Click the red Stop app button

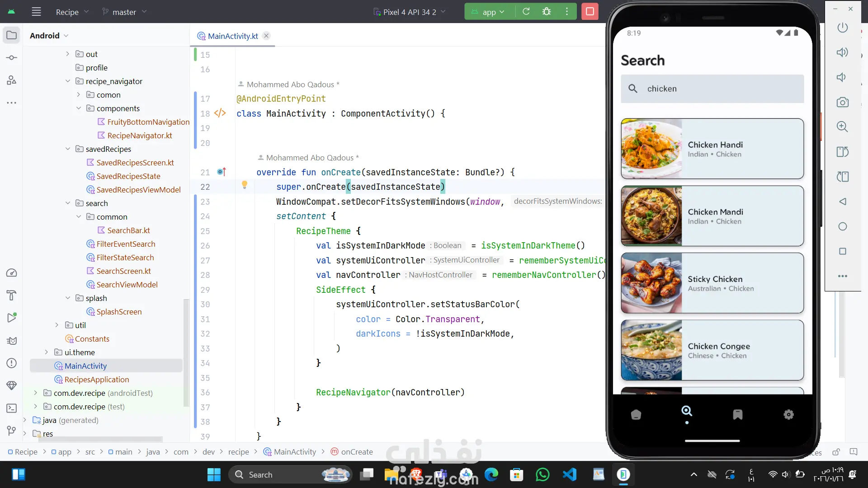(x=590, y=12)
